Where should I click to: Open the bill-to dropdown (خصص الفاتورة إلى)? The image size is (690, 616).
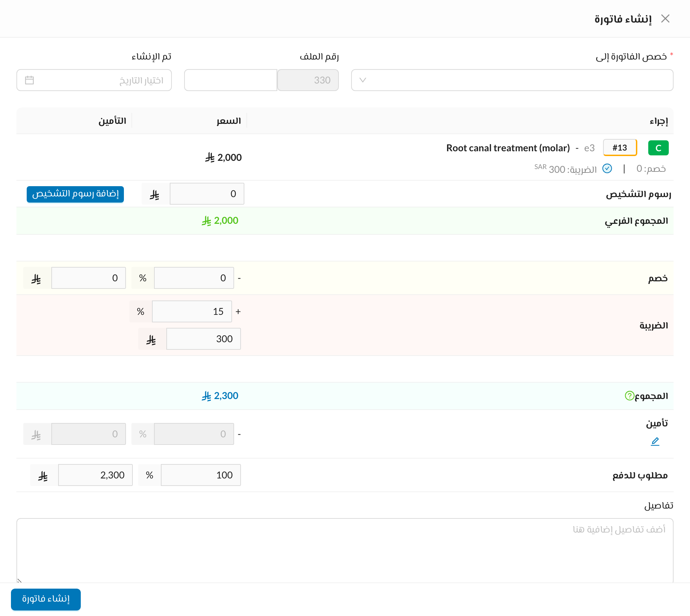[x=512, y=80]
